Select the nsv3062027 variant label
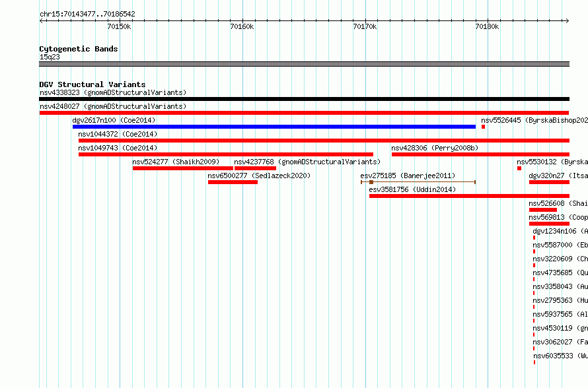Image resolution: width=588 pixels, height=388 pixels. point(560,342)
